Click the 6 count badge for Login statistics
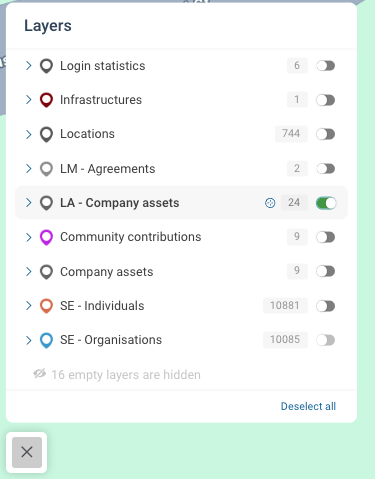 (x=297, y=65)
